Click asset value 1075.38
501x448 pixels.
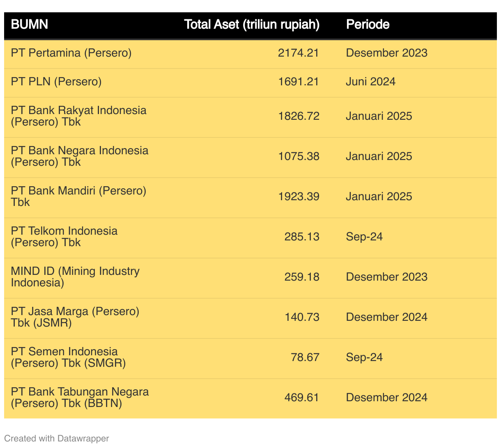coord(299,156)
